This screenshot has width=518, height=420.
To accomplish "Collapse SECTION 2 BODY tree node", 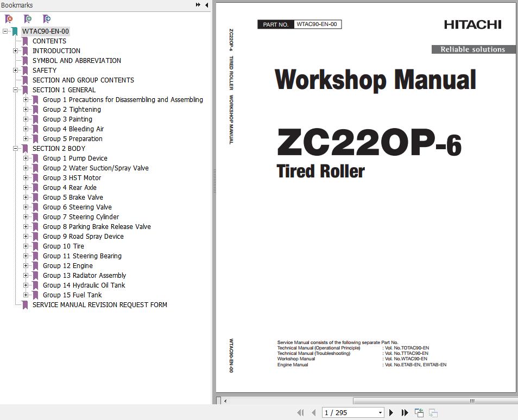I will 15,149.
